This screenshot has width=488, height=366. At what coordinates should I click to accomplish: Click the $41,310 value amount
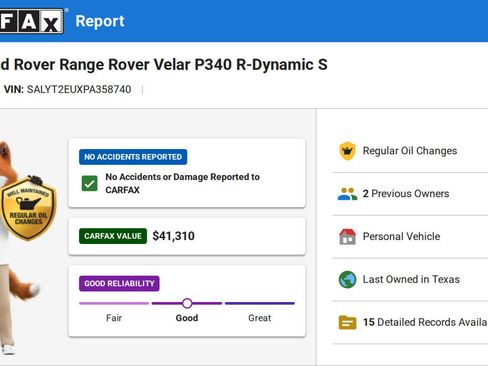pos(174,236)
